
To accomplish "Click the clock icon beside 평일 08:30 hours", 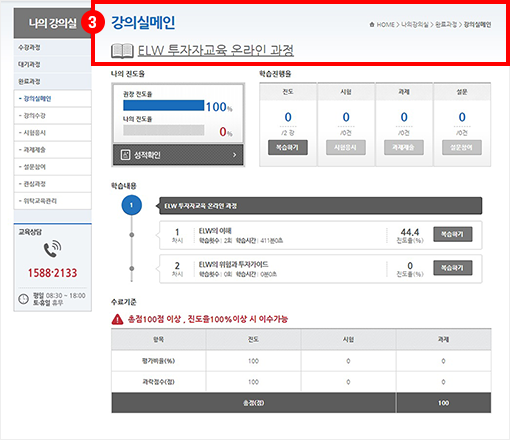I will (23, 299).
